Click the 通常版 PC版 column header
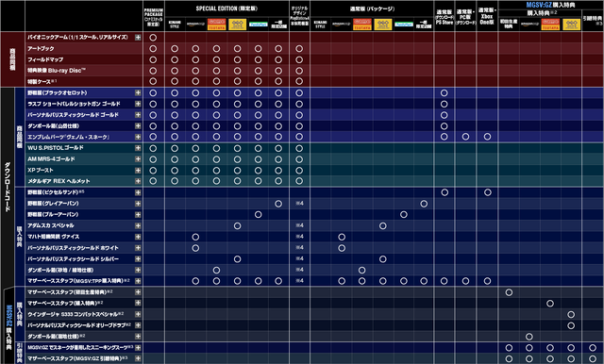This screenshot has height=364, width=604. 465,17
